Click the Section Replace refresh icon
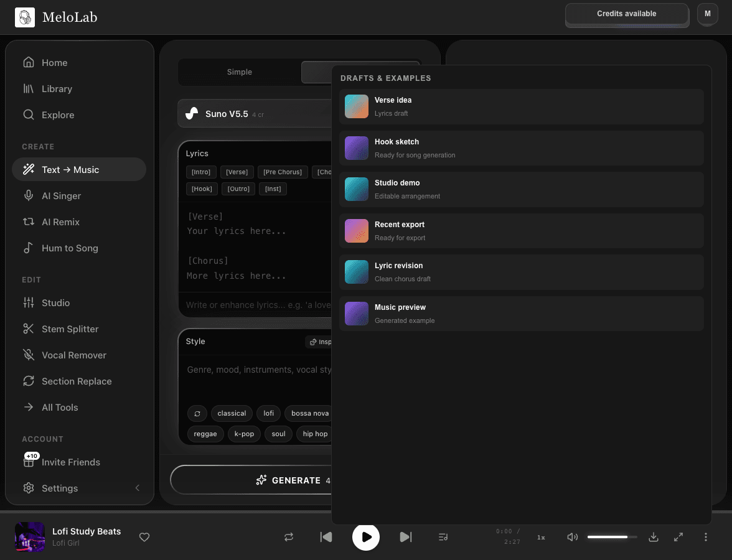Image resolution: width=732 pixels, height=560 pixels. 29,381
